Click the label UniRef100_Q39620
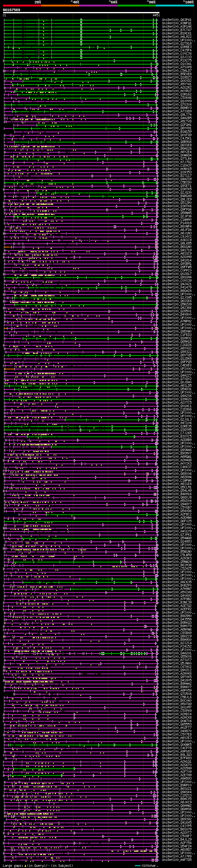197x868 pixels. 177,399
